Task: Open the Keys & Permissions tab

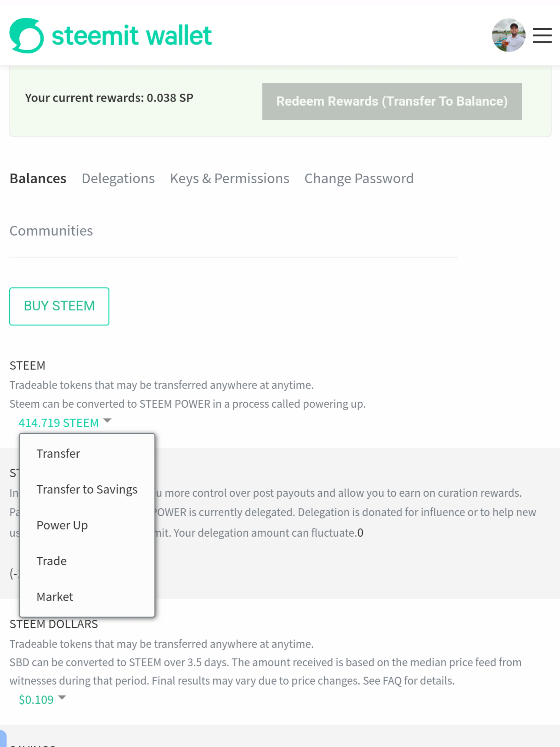Action: click(x=230, y=178)
